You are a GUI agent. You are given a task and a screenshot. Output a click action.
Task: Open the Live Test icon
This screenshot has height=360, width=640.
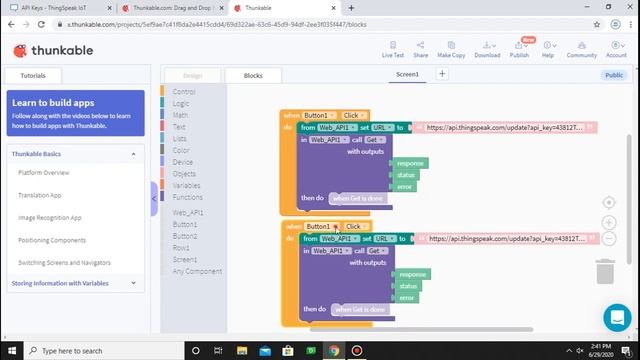point(393,49)
